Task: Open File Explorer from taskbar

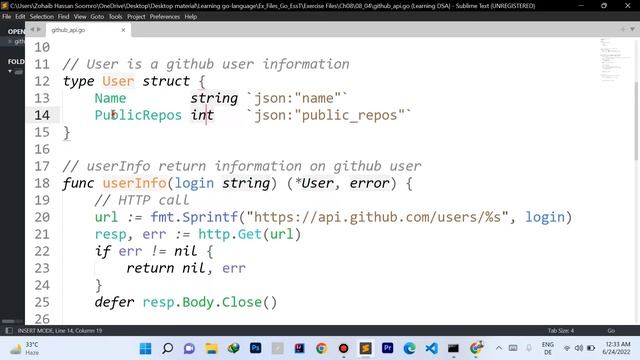Action: click(211, 348)
